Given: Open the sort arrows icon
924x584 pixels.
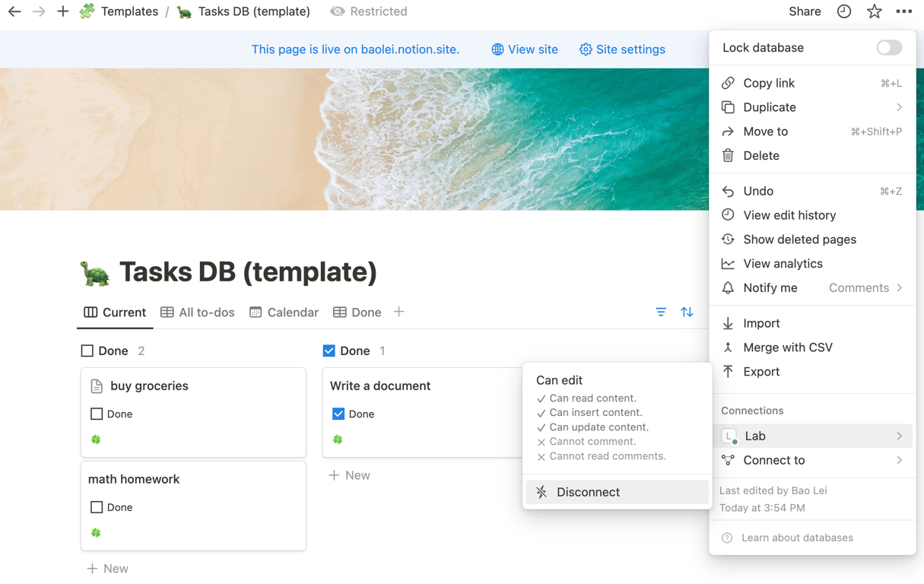Looking at the screenshot, I should [687, 312].
